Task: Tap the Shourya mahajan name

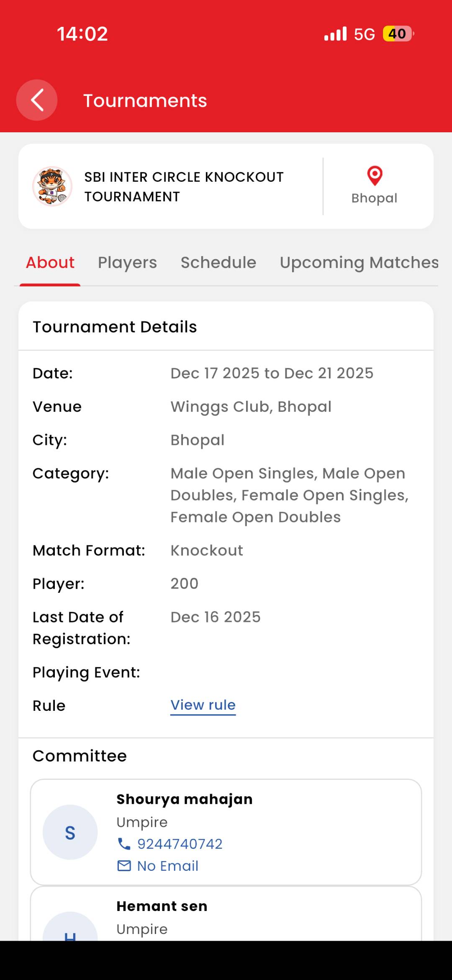Action: [185, 799]
